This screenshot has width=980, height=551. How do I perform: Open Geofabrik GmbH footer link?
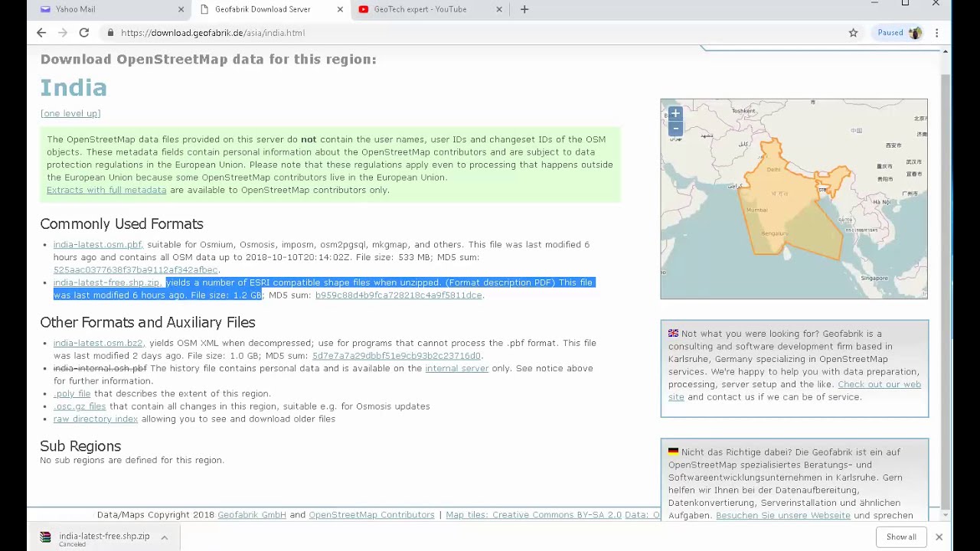click(x=252, y=515)
